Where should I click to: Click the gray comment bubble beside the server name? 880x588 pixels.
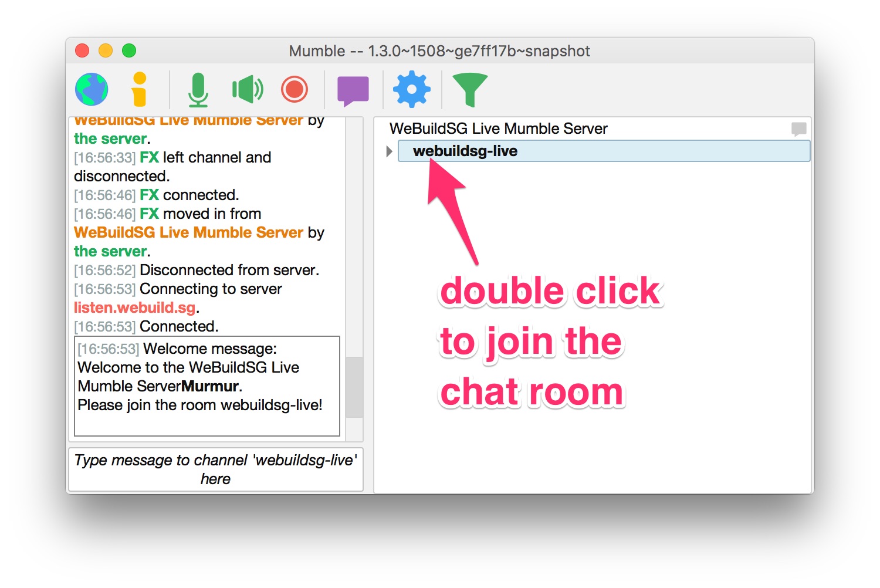pos(798,129)
